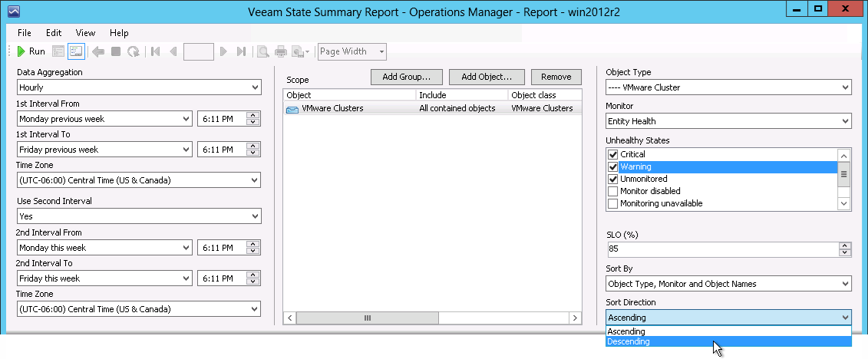The image size is (868, 359).
Task: Increase the 1st Interval To time spinner
Action: 253,146
